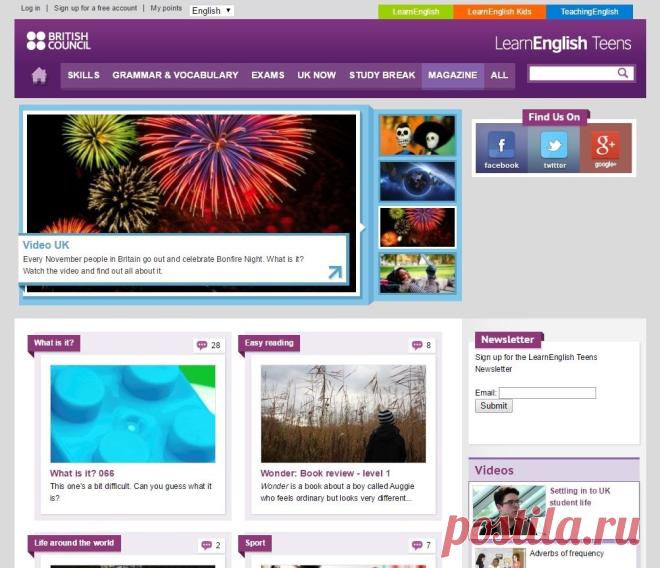Switch to the TeachingEnglish tab

point(589,12)
